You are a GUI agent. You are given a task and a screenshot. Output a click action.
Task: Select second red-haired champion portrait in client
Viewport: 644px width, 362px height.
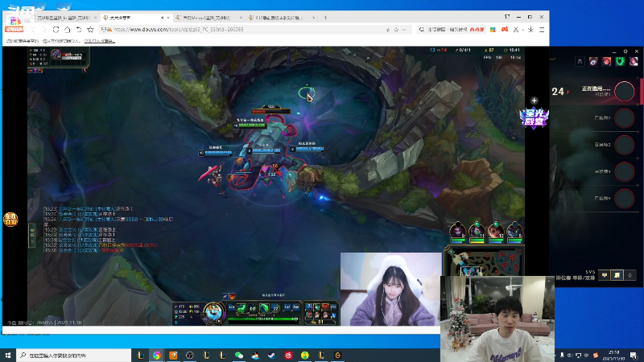tap(607, 62)
